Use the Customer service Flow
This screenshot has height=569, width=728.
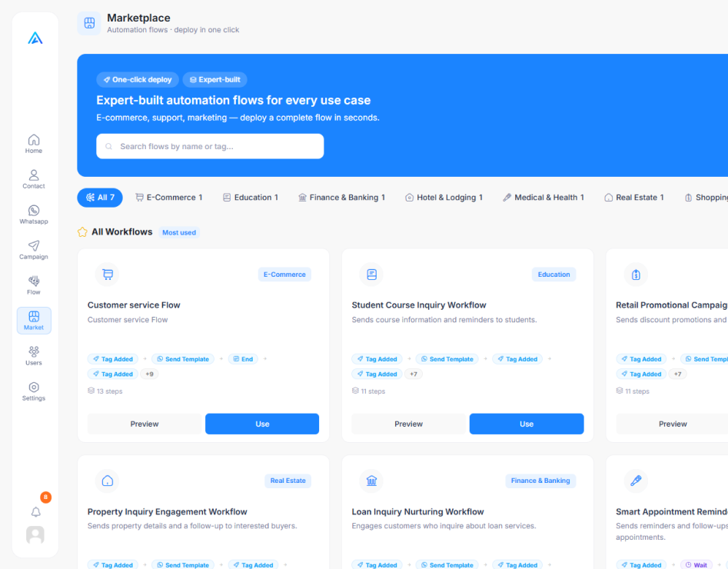[x=262, y=424]
